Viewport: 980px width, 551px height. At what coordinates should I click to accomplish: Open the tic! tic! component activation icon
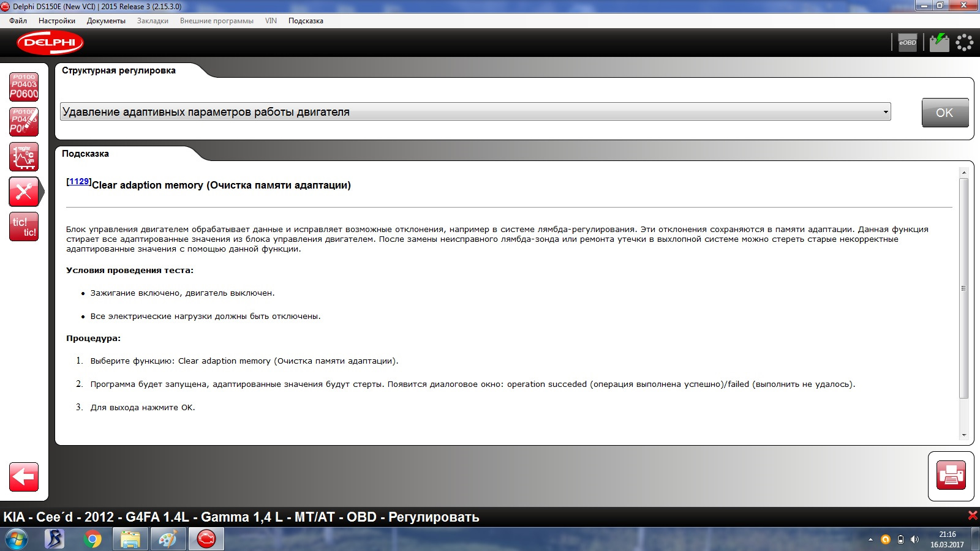[24, 227]
